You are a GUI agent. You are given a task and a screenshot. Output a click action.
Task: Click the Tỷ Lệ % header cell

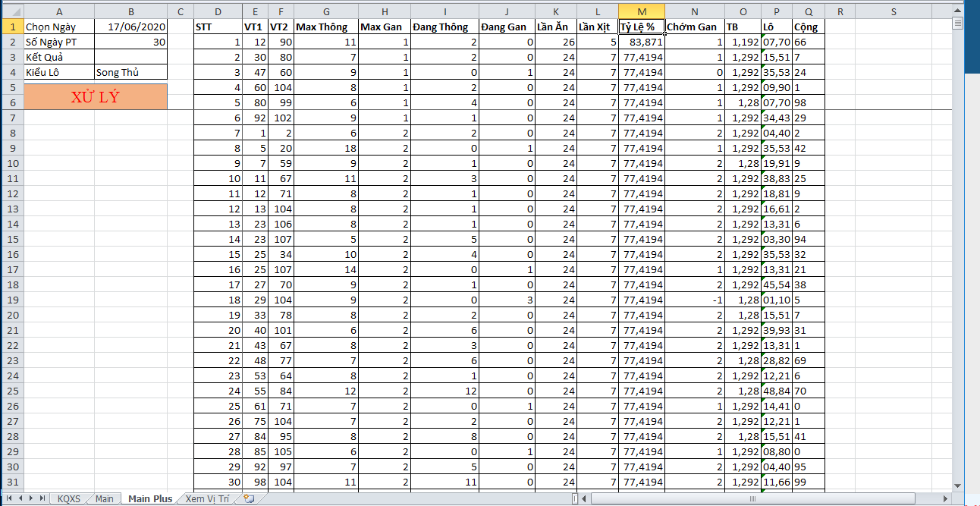(x=642, y=27)
